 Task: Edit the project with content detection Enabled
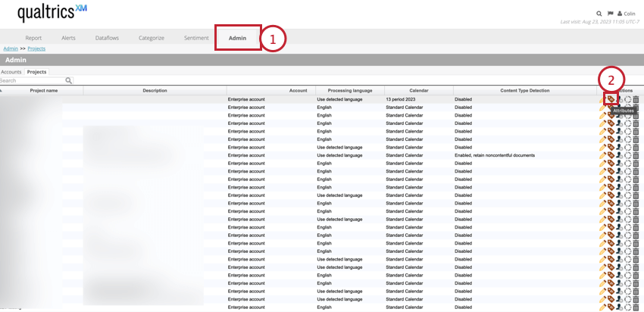602,155
